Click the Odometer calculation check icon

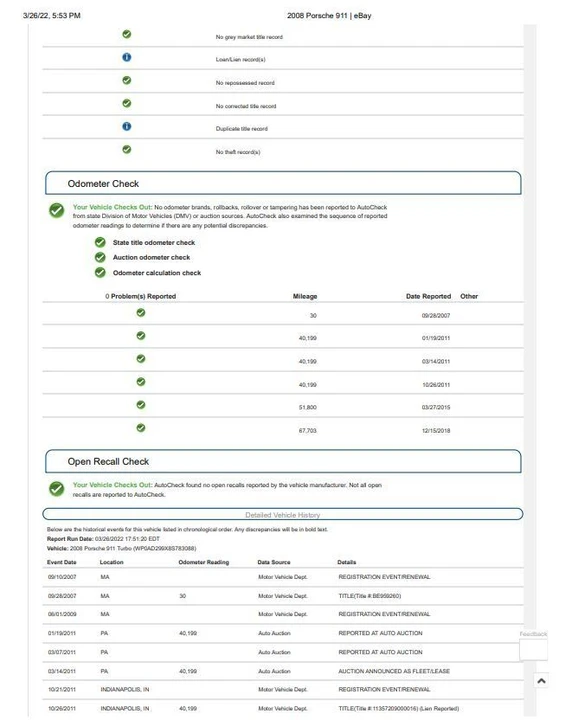point(100,273)
